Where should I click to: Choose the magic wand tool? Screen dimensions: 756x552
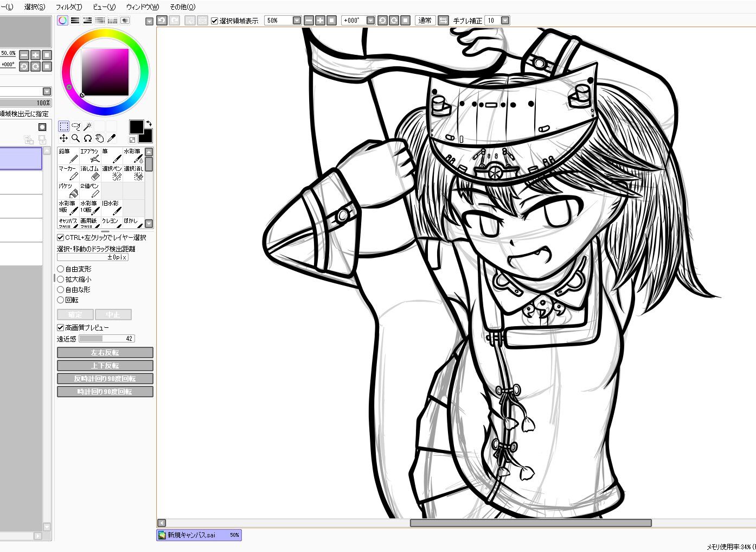(87, 126)
